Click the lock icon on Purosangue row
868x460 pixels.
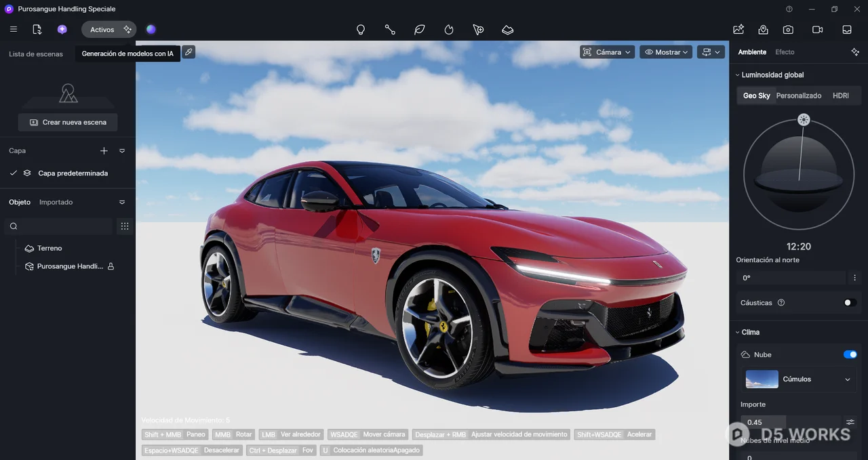pyautogui.click(x=111, y=266)
